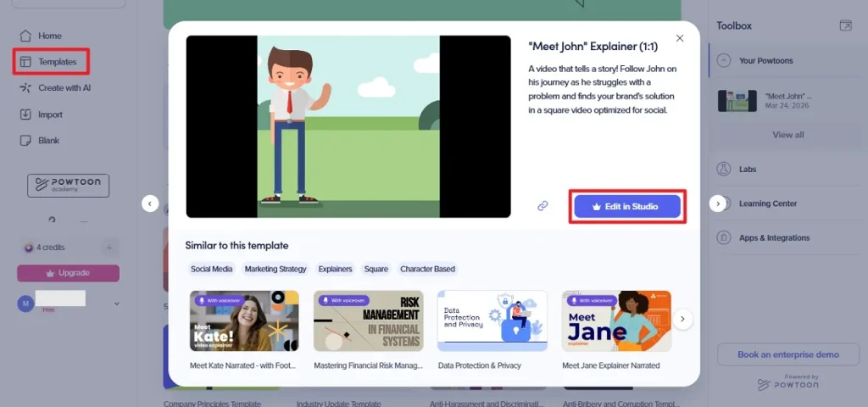Image resolution: width=868 pixels, height=407 pixels.
Task: Open Powtoon Academy badge
Action: (x=68, y=186)
